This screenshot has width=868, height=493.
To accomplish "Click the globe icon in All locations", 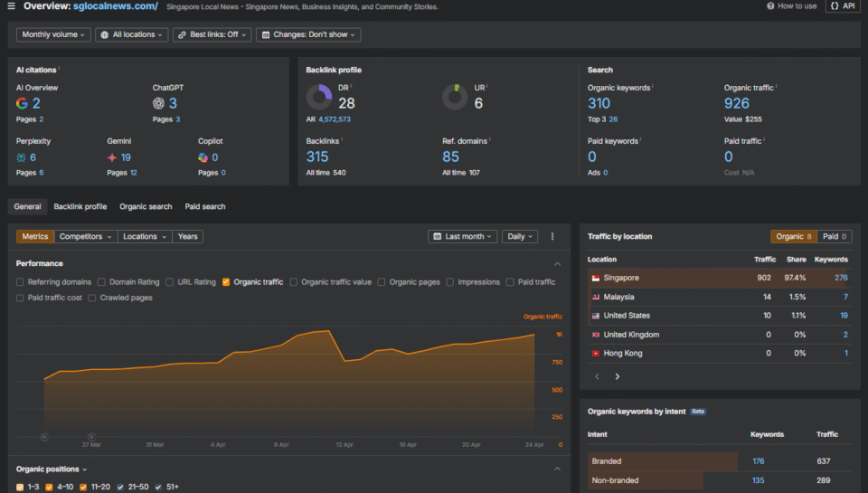I will click(105, 35).
